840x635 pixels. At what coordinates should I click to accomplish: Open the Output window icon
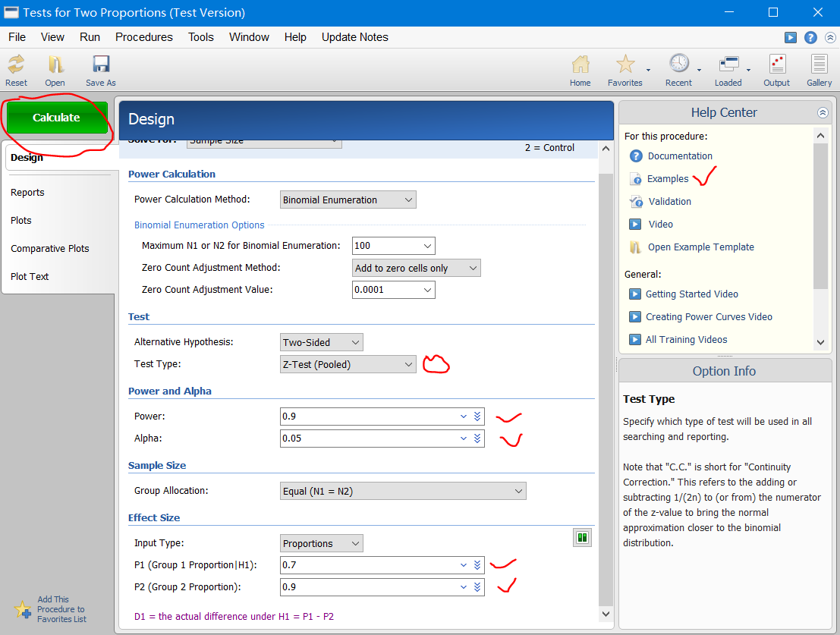777,64
